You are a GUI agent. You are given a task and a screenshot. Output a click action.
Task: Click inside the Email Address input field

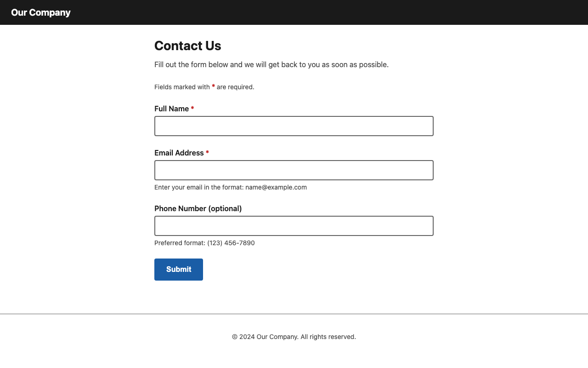coord(294,170)
